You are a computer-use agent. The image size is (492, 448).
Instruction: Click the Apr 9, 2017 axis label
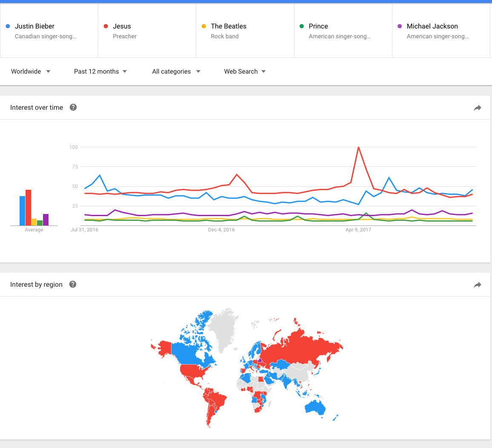point(358,230)
